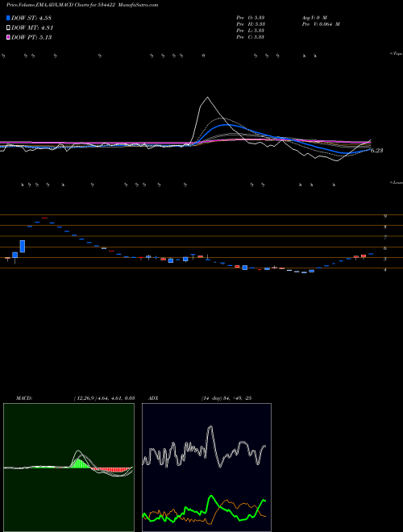Click the blue DOW ST legend swatch
The height and width of the screenshot is (532, 403).
pyautogui.click(x=9, y=18)
